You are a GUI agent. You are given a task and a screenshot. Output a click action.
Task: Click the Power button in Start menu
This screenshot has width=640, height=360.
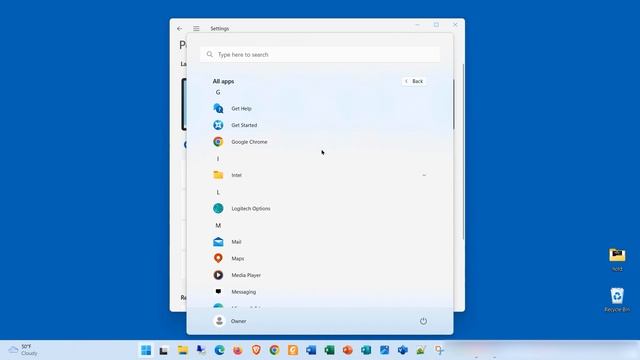tap(423, 321)
